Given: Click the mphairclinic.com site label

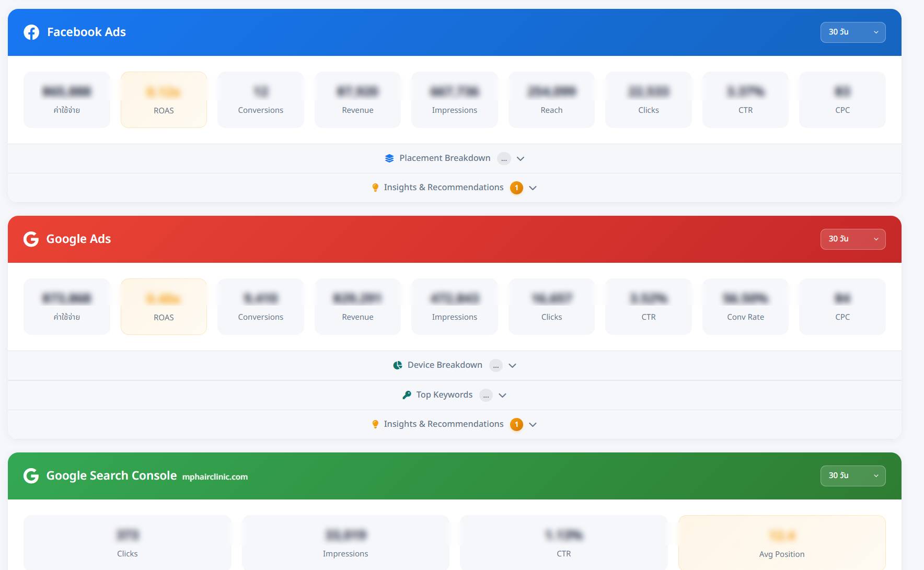Looking at the screenshot, I should 215,477.
